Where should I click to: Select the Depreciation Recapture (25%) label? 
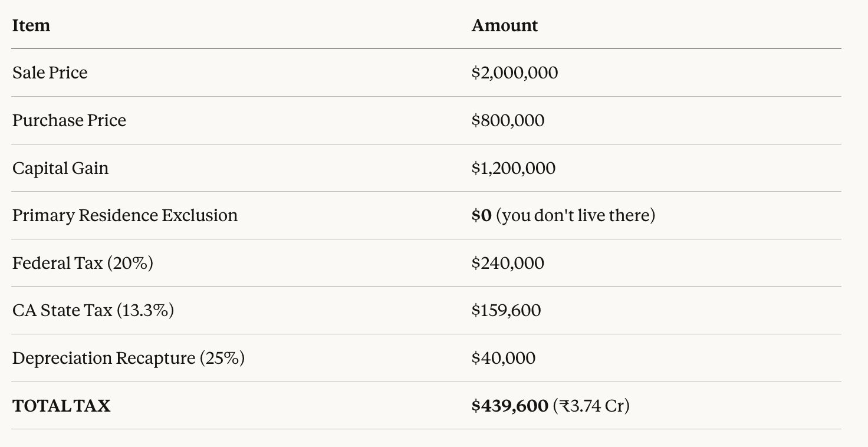129,358
